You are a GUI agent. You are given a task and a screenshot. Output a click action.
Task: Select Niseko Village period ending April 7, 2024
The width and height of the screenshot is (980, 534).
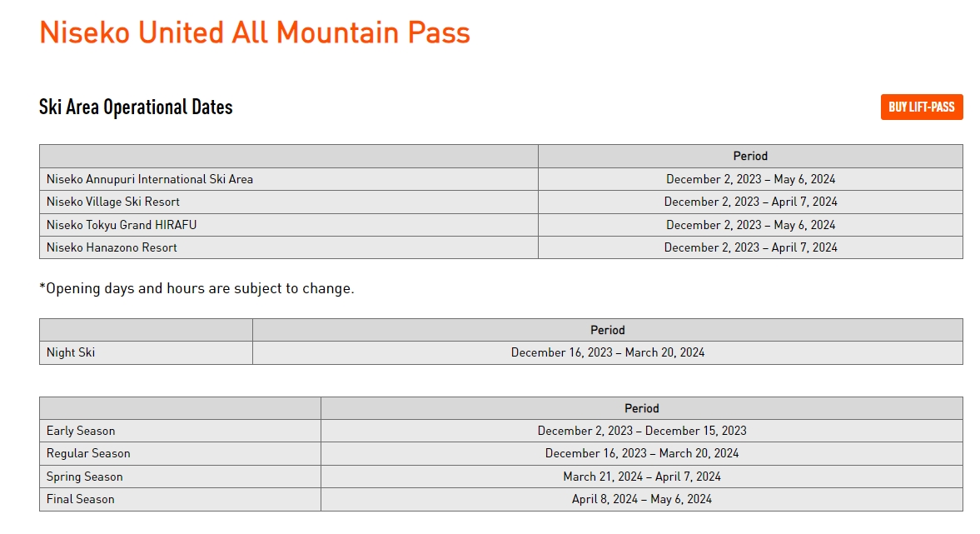751,202
